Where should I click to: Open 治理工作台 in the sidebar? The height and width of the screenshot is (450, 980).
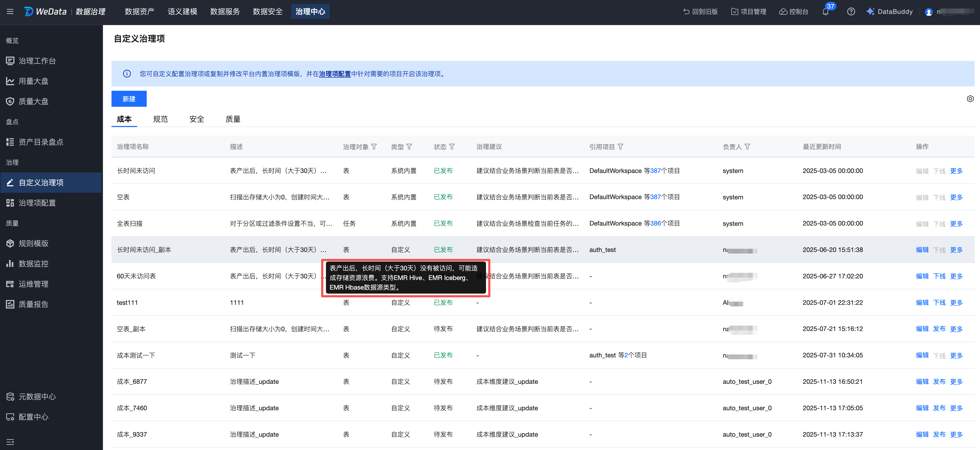pyautogui.click(x=37, y=61)
